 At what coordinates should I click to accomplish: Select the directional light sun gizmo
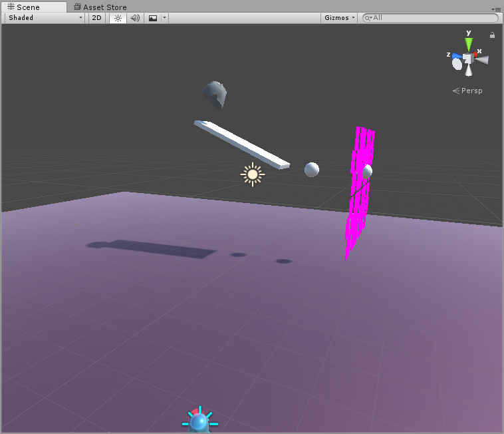[253, 174]
